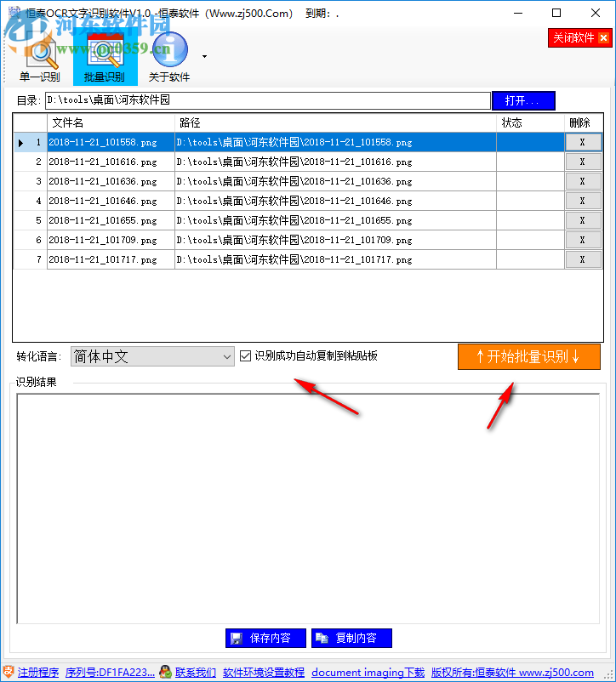The image size is (616, 682).
Task: Minimize the OCR software window
Action: pos(517,13)
